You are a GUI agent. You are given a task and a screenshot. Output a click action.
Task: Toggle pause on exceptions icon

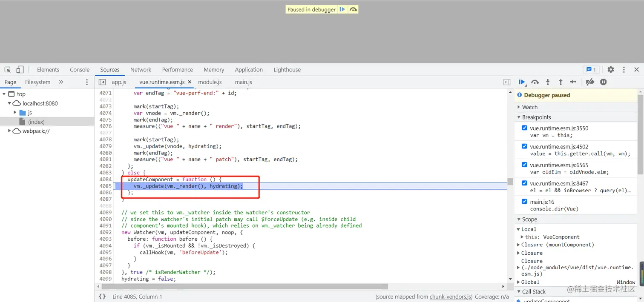tap(604, 82)
